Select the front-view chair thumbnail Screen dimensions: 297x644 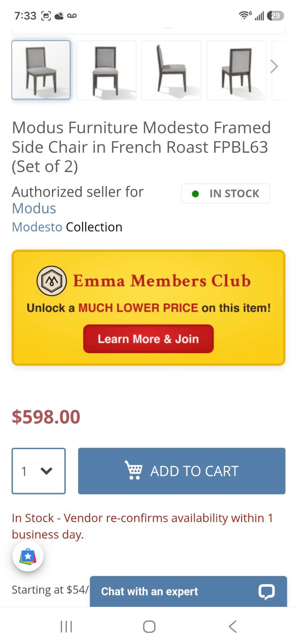[106, 70]
